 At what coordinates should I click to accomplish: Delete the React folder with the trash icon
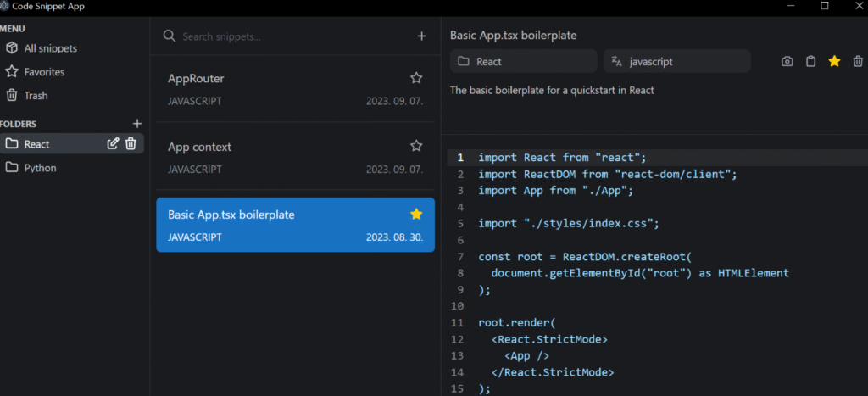pyautogui.click(x=131, y=144)
